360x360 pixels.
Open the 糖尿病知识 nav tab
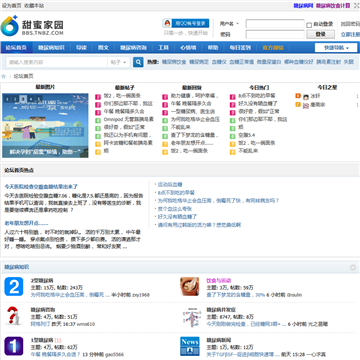51,48
